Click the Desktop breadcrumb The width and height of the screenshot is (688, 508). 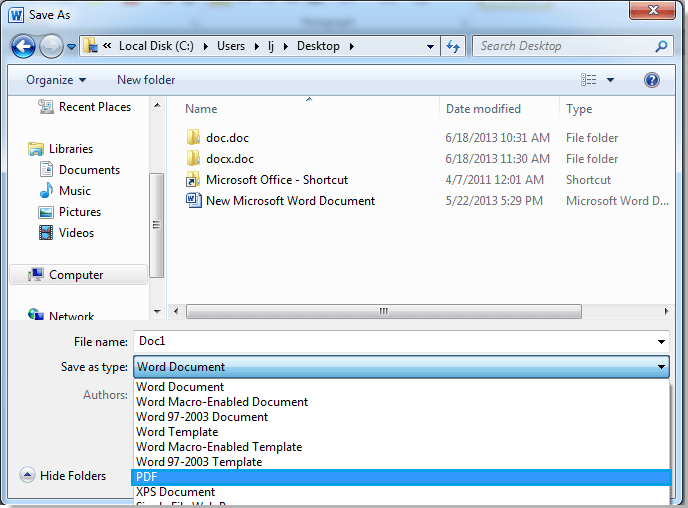click(x=318, y=46)
